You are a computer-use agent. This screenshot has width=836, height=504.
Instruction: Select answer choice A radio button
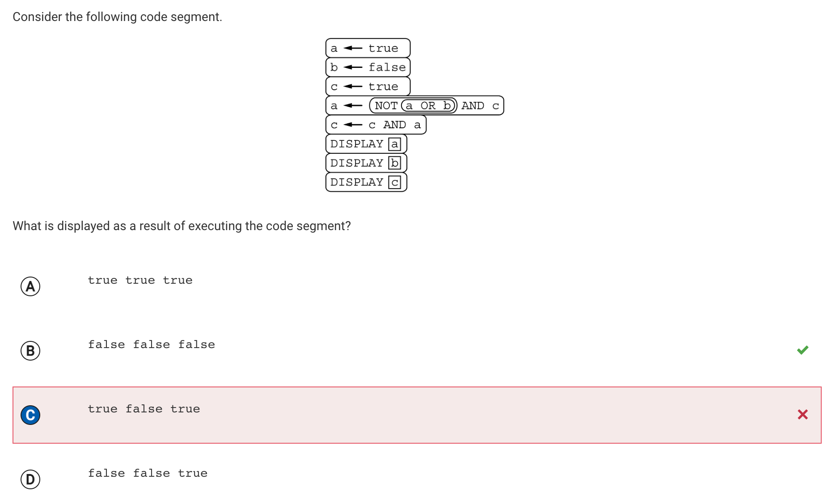30,286
